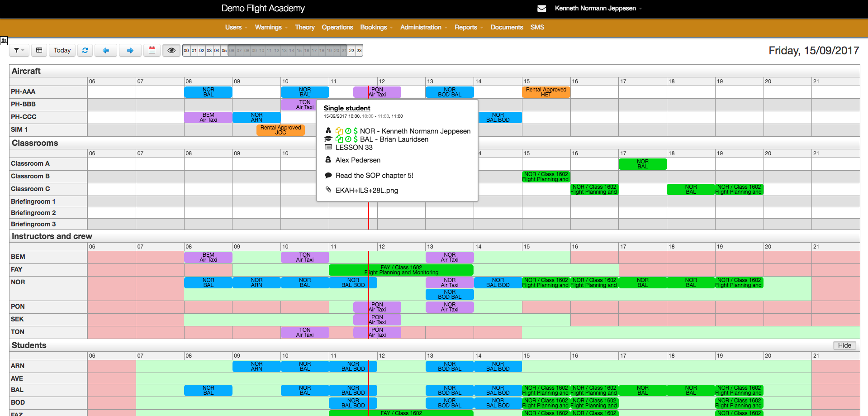Viewport: 868px width, 416px height.
Task: Click hour 12 in the selected time range
Action: (277, 50)
